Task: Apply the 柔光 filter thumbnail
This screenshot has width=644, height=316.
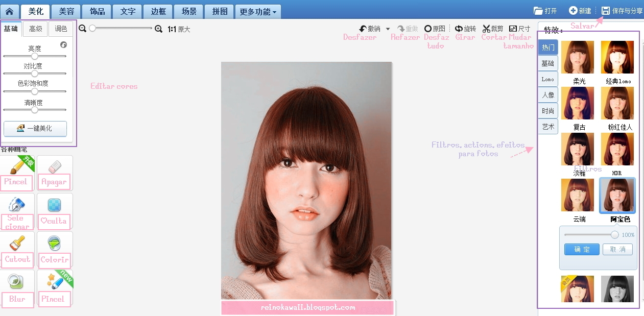Action: coord(578,57)
